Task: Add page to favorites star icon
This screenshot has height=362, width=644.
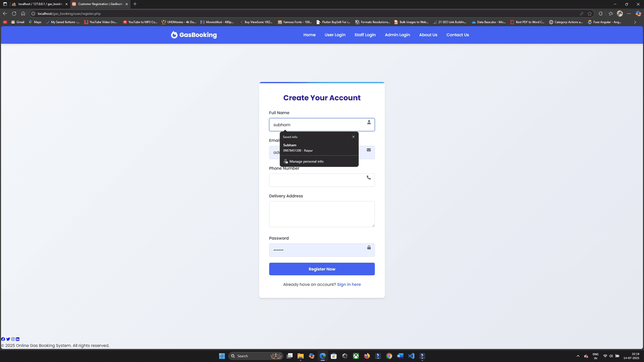Action: coord(590,14)
